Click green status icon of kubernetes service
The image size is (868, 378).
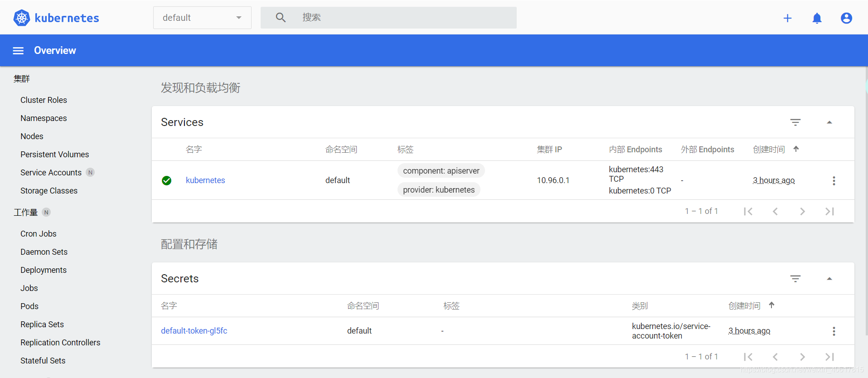coord(167,180)
